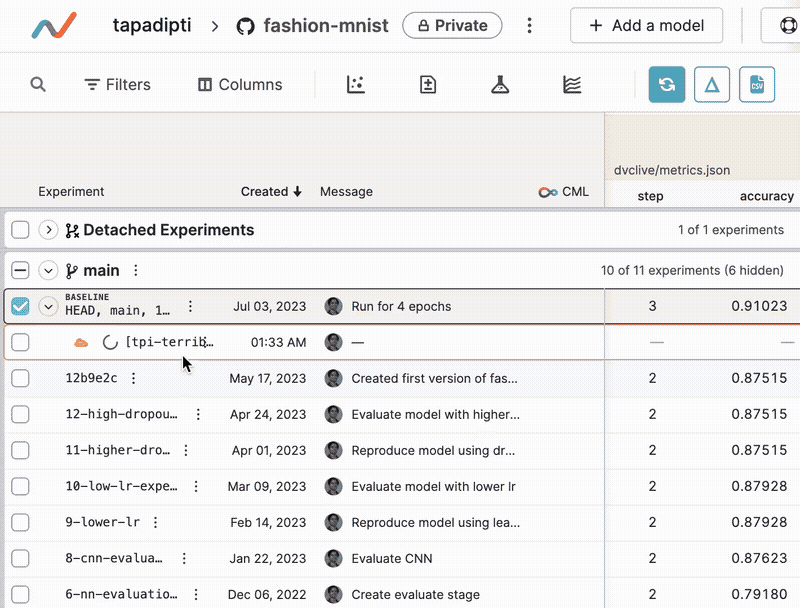The height and width of the screenshot is (608, 800).
Task: Check the 9-lower-lr row checkbox
Action: click(x=20, y=522)
